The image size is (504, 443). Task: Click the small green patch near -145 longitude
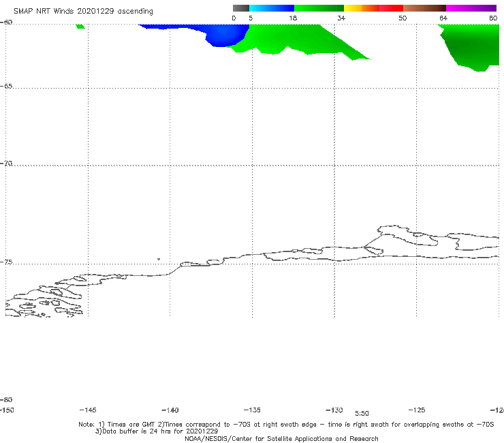80,27
